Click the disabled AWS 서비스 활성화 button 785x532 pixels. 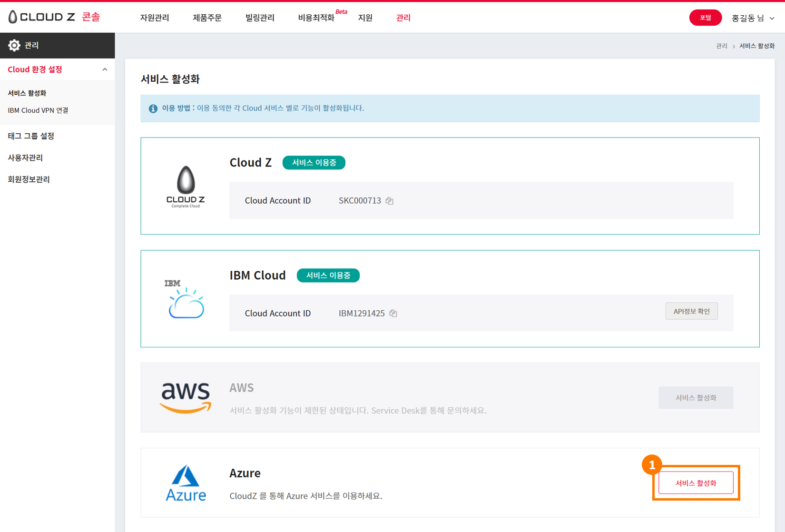click(696, 398)
